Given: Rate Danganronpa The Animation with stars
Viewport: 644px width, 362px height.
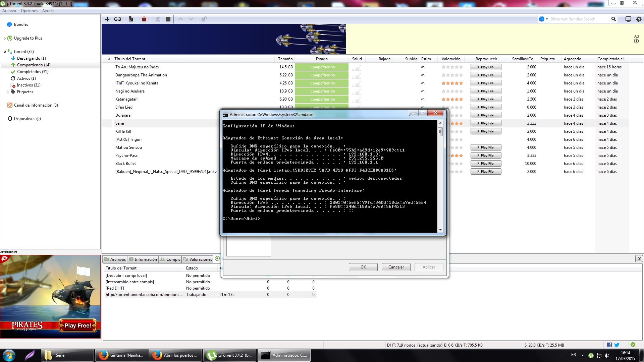Looking at the screenshot, I should 452,75.
